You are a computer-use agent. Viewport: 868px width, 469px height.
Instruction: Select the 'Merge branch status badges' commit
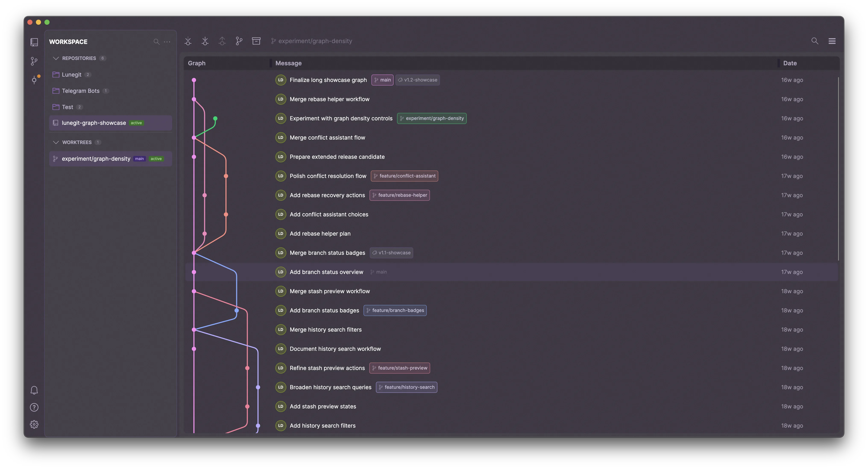click(x=512, y=253)
